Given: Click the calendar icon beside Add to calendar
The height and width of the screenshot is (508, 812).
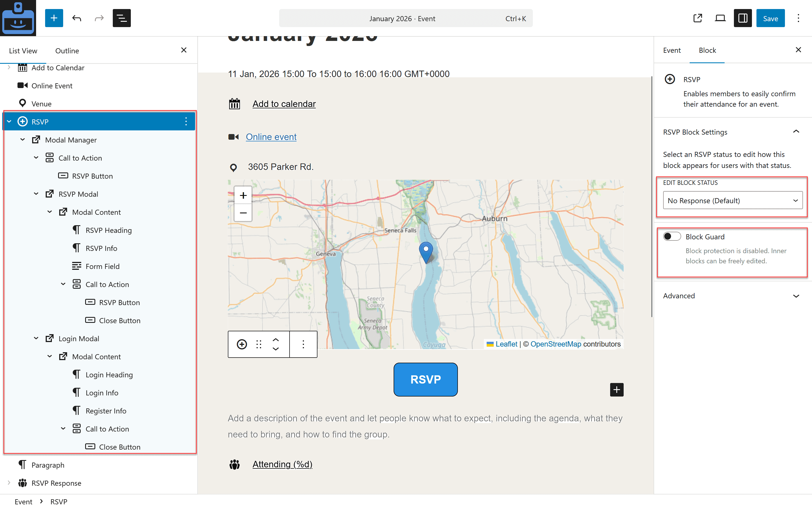Looking at the screenshot, I should [x=235, y=104].
